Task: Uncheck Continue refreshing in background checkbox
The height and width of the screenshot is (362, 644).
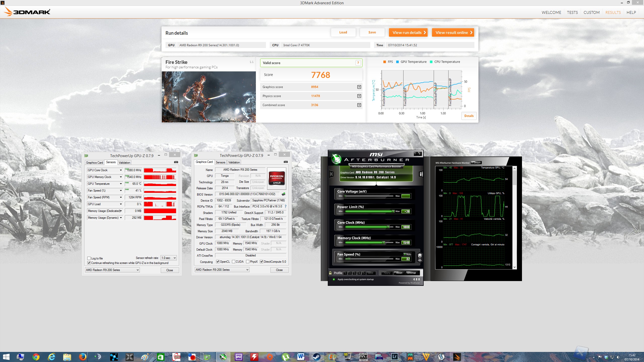Action: (x=89, y=263)
